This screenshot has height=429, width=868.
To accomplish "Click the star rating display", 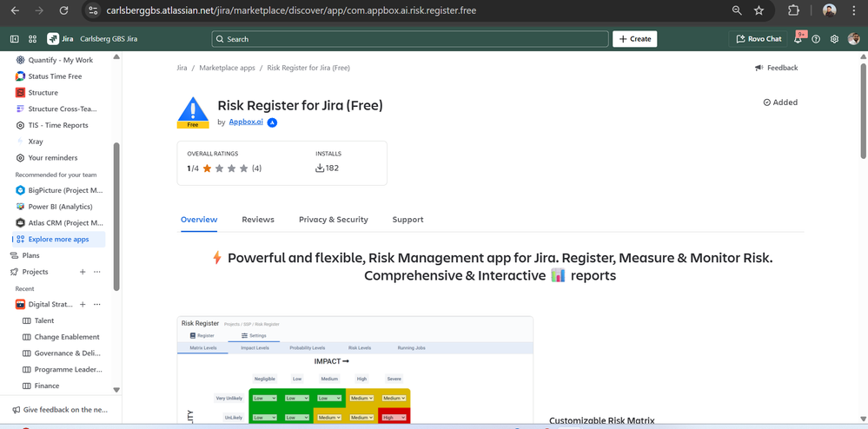I will [226, 168].
